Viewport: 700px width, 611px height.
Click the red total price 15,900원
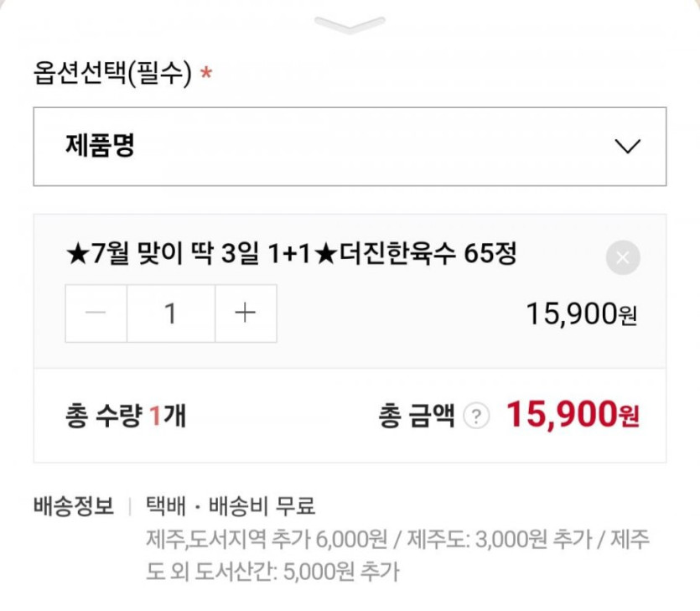click(x=573, y=415)
